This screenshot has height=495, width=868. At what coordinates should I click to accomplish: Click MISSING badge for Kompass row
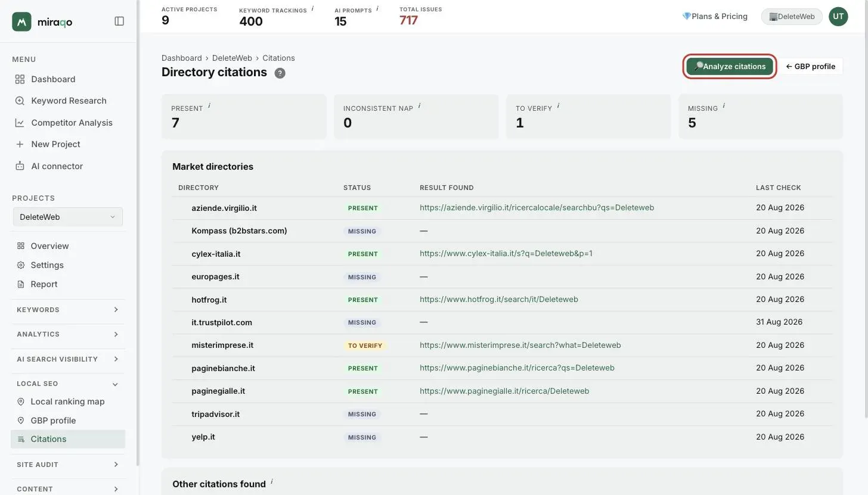click(x=362, y=231)
